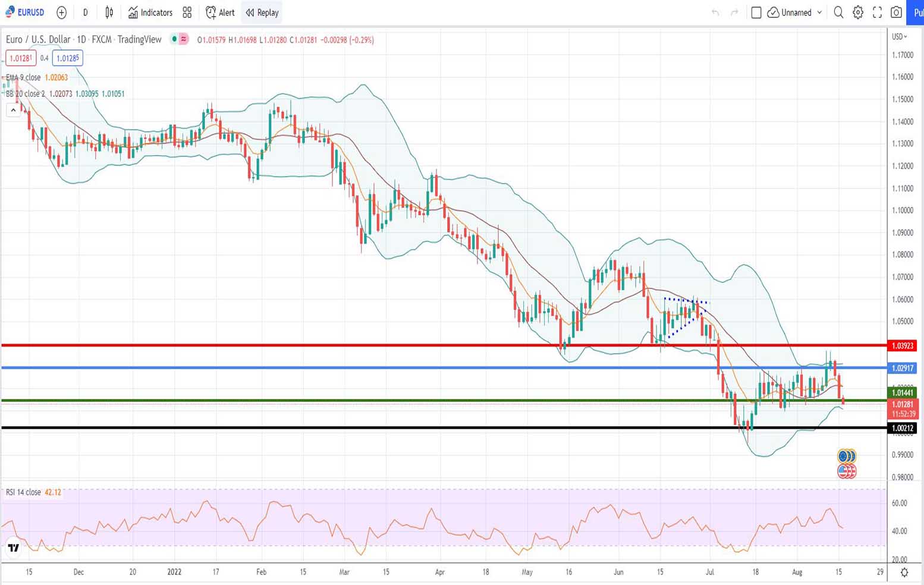924x585 pixels.
Task: Click the compare/add symbol plus icon
Action: pos(61,12)
